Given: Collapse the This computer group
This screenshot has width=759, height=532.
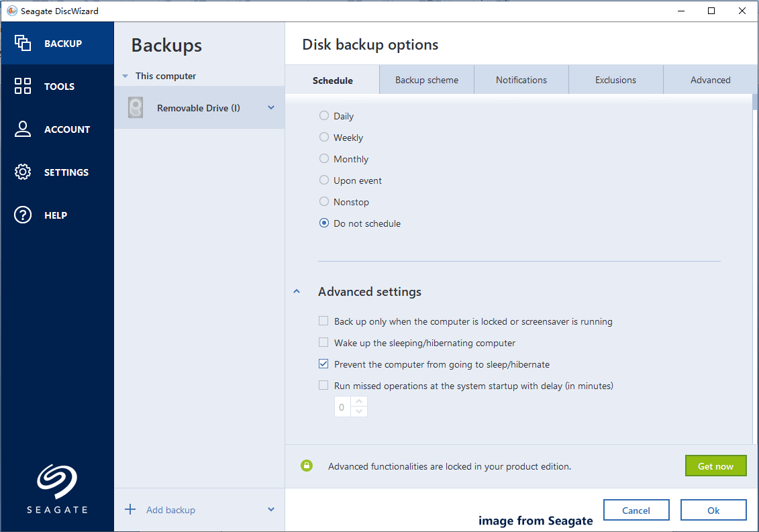Looking at the screenshot, I should (125, 76).
